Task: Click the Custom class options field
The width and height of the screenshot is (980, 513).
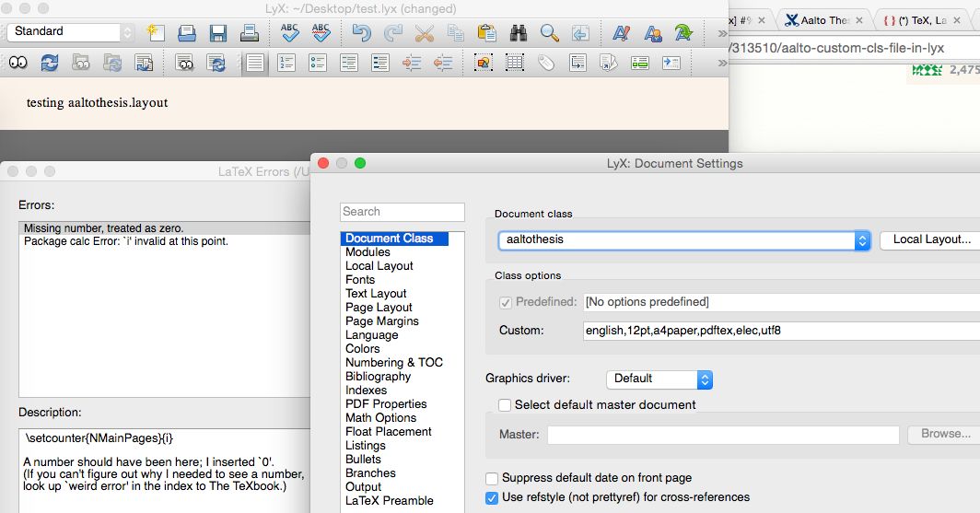Action: [781, 331]
